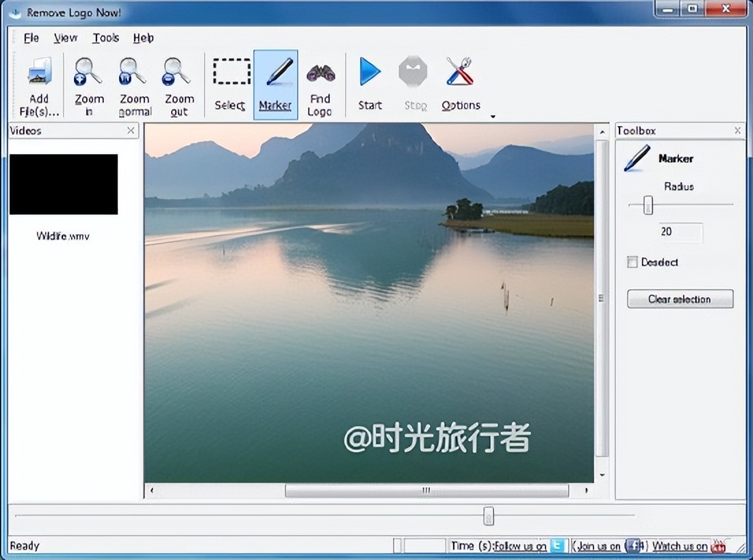Close the Videos panel

(x=131, y=131)
